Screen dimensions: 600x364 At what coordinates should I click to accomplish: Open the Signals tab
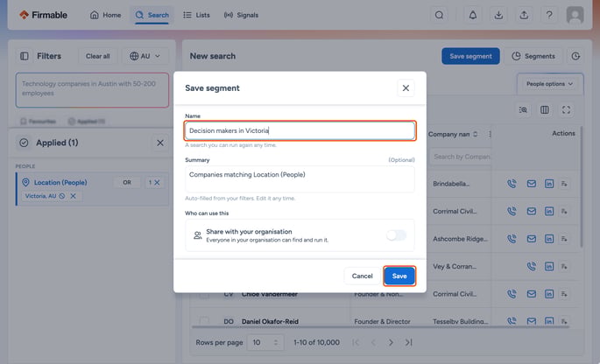coord(241,15)
